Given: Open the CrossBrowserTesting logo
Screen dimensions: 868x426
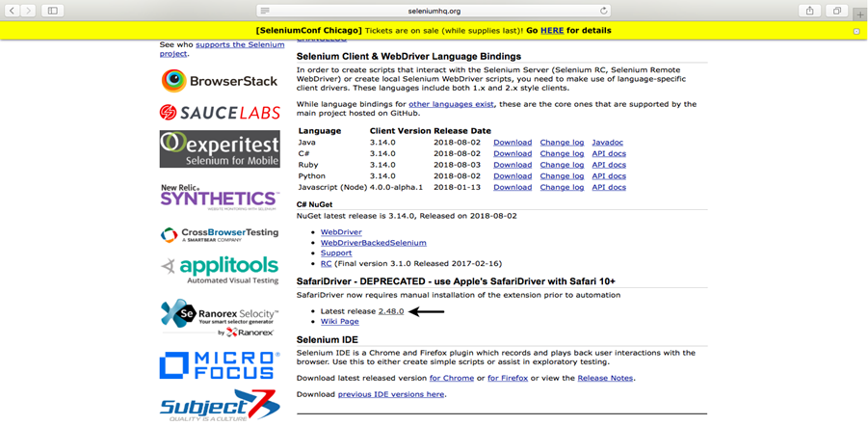Looking at the screenshot, I should click(220, 235).
